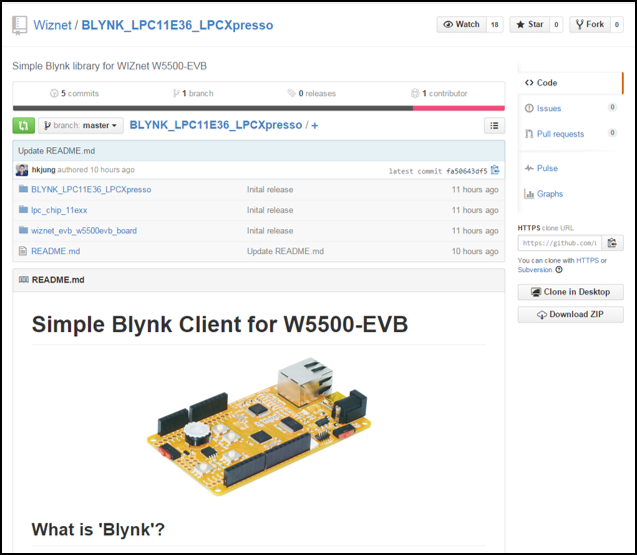Open the README.md file in the list
The height and width of the screenshot is (555, 637).
click(56, 251)
